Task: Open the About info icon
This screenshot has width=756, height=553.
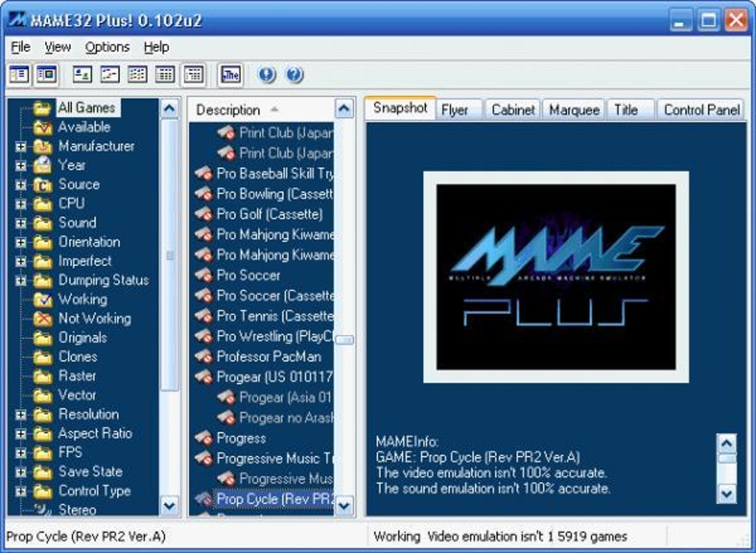Action: tap(267, 75)
